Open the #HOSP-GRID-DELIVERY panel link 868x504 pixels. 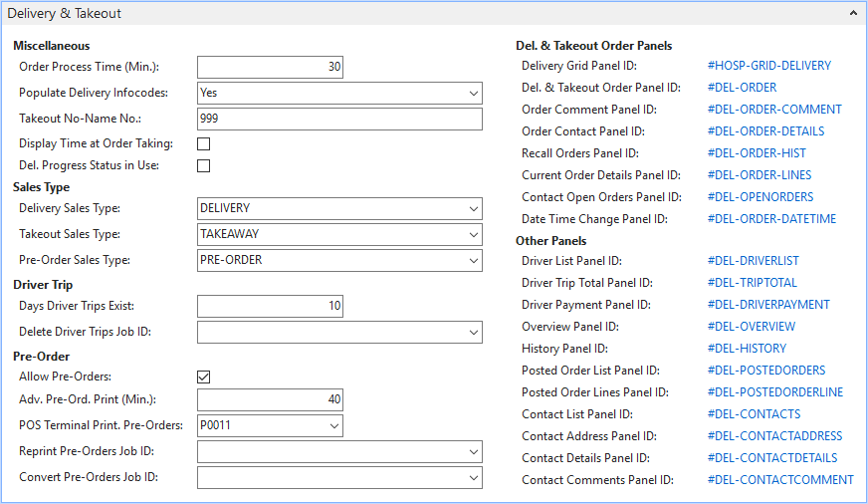768,66
